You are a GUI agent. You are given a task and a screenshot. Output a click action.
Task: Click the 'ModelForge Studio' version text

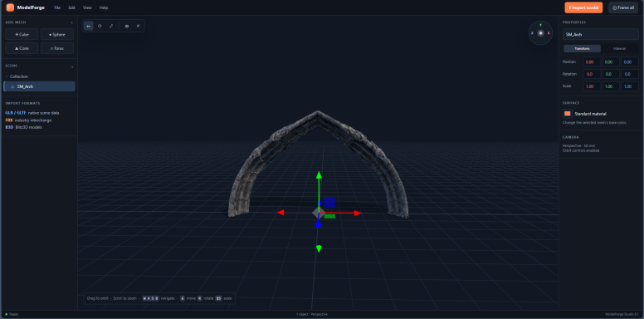pyautogui.click(x=622, y=315)
